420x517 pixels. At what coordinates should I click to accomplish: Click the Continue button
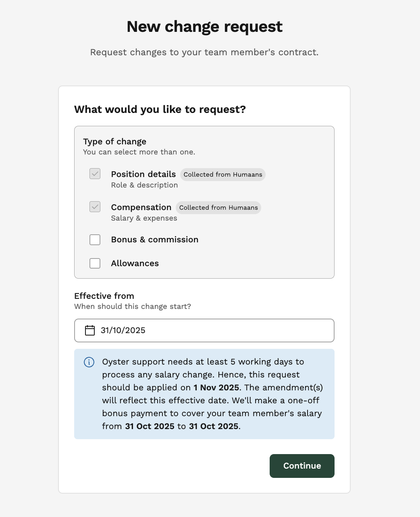pos(302,466)
